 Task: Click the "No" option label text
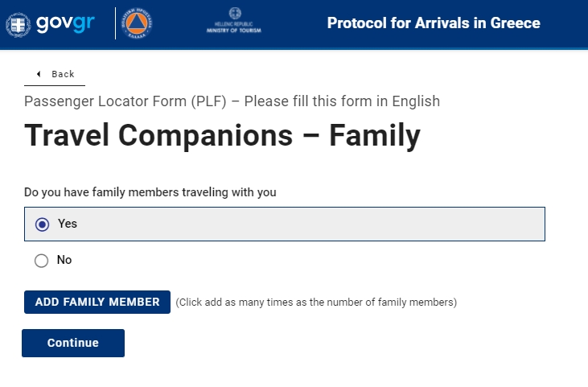(64, 260)
